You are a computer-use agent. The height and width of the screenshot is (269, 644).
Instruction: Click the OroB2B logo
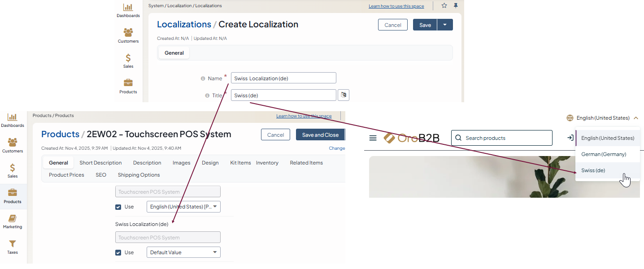[411, 138]
